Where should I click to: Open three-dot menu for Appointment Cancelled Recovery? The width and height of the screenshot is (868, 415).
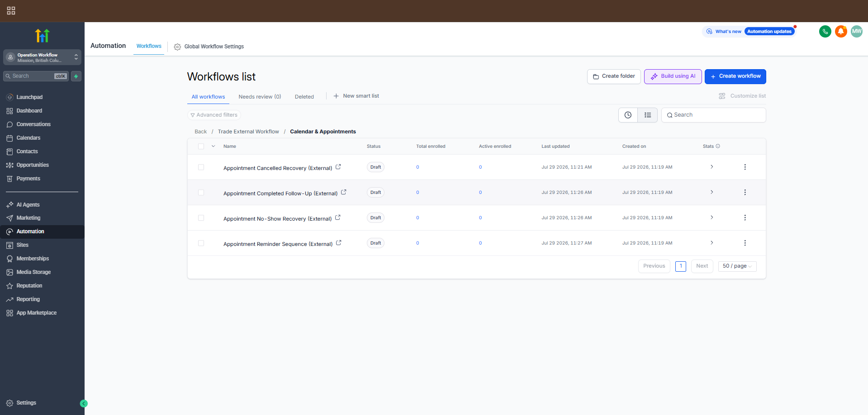click(745, 167)
